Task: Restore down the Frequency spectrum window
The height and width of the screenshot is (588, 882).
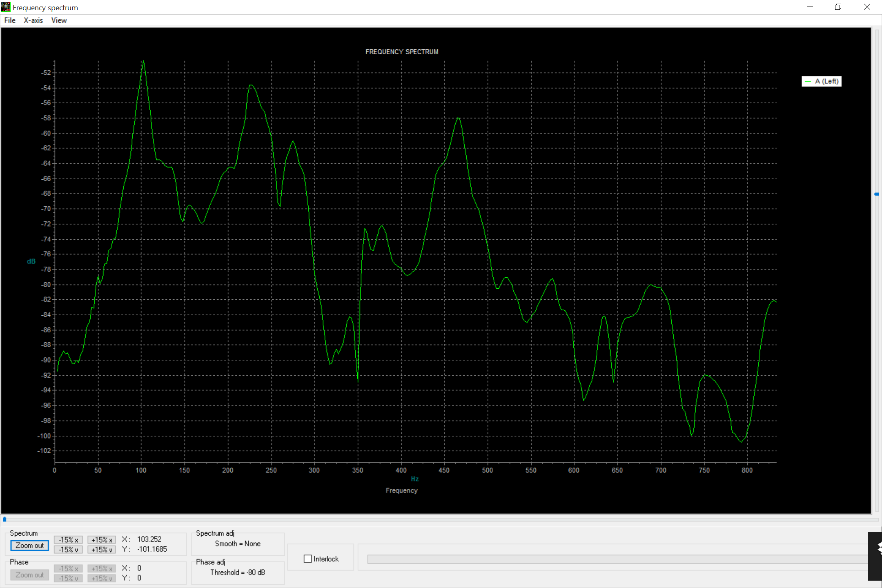Action: point(838,7)
